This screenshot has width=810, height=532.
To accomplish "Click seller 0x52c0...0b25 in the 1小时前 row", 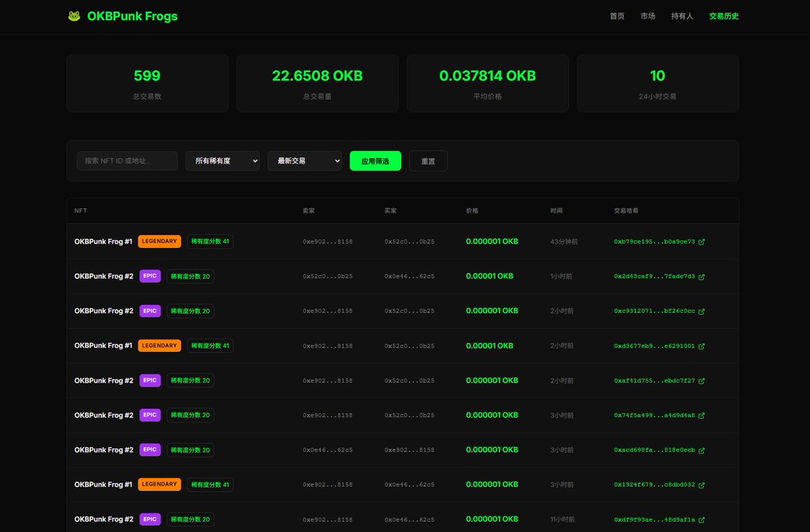I will (x=327, y=276).
